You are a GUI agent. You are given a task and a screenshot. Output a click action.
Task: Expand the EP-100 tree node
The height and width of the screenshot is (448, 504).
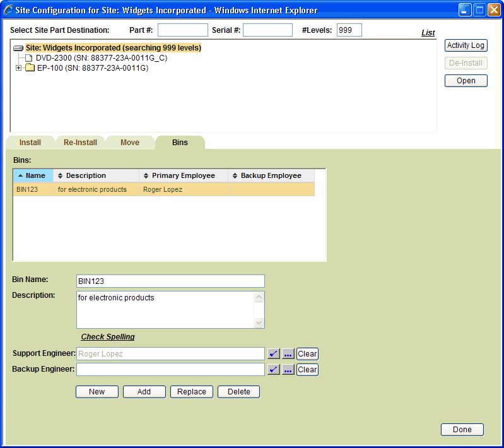[x=19, y=68]
